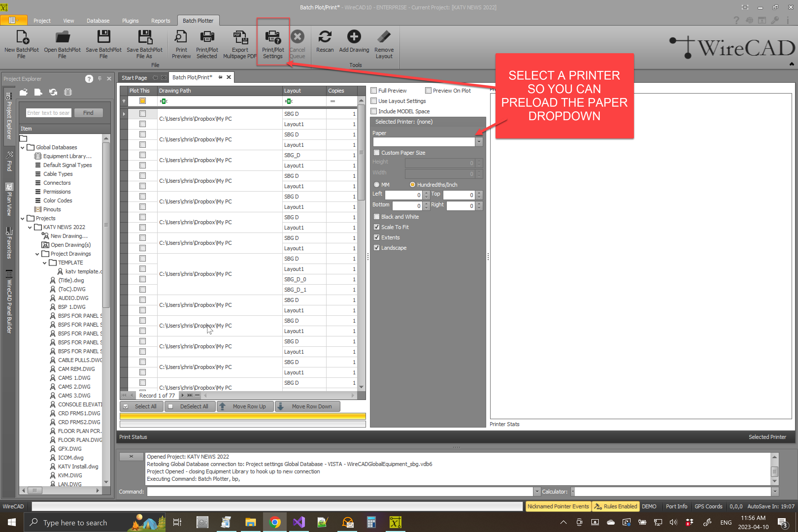Collapse the ribbon with arrow

coord(792,64)
